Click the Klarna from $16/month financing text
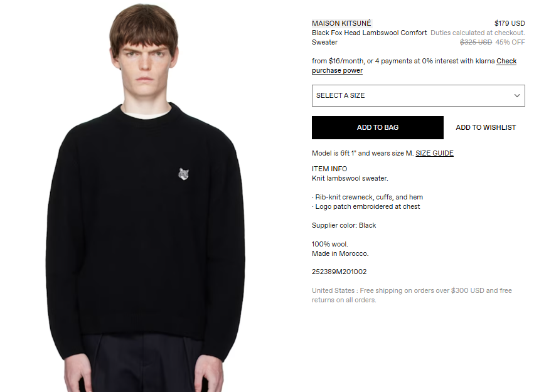The height and width of the screenshot is (392, 534). pos(403,61)
